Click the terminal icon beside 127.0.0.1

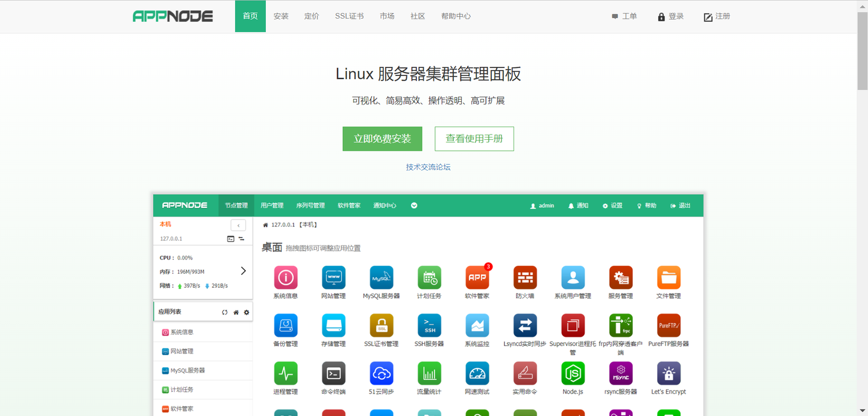click(x=231, y=239)
